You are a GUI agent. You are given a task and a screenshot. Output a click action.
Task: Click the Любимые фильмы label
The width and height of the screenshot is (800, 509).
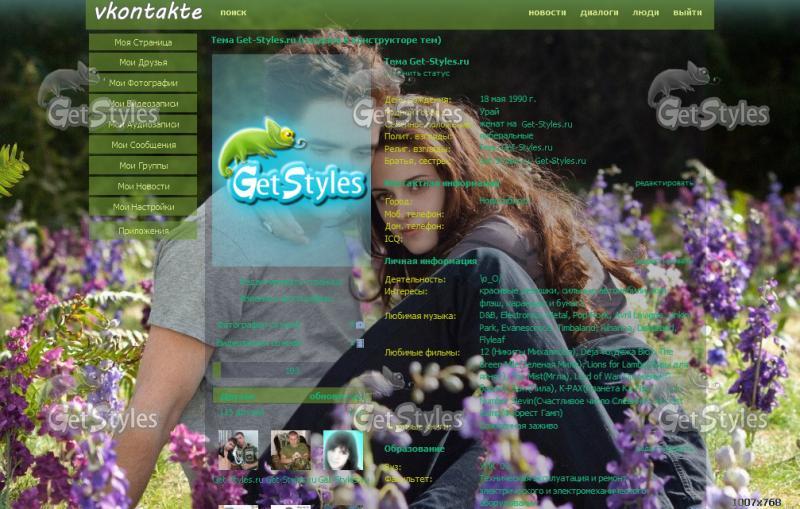point(422,352)
